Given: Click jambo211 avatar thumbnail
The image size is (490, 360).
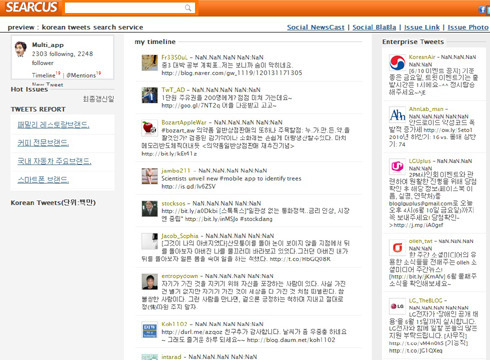Looking at the screenshot, I should [x=150, y=176].
